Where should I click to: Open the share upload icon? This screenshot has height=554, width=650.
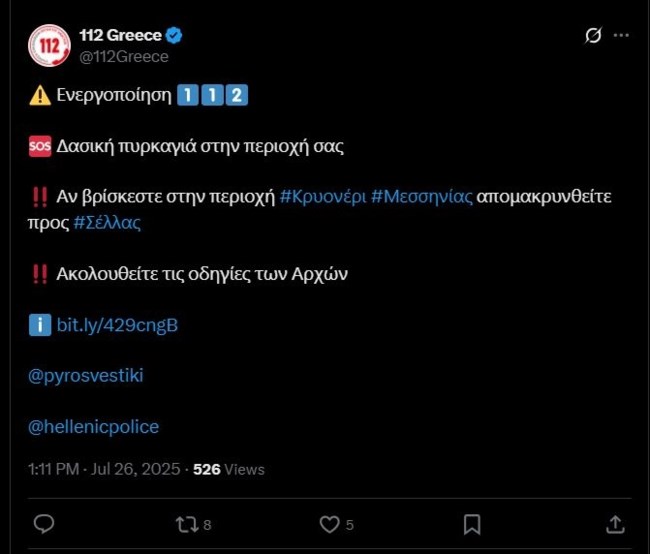click(x=615, y=524)
